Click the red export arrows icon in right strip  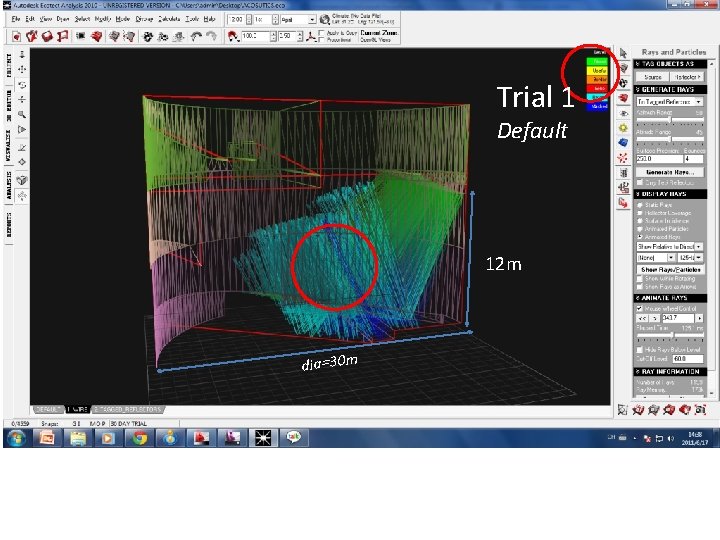[x=623, y=203]
